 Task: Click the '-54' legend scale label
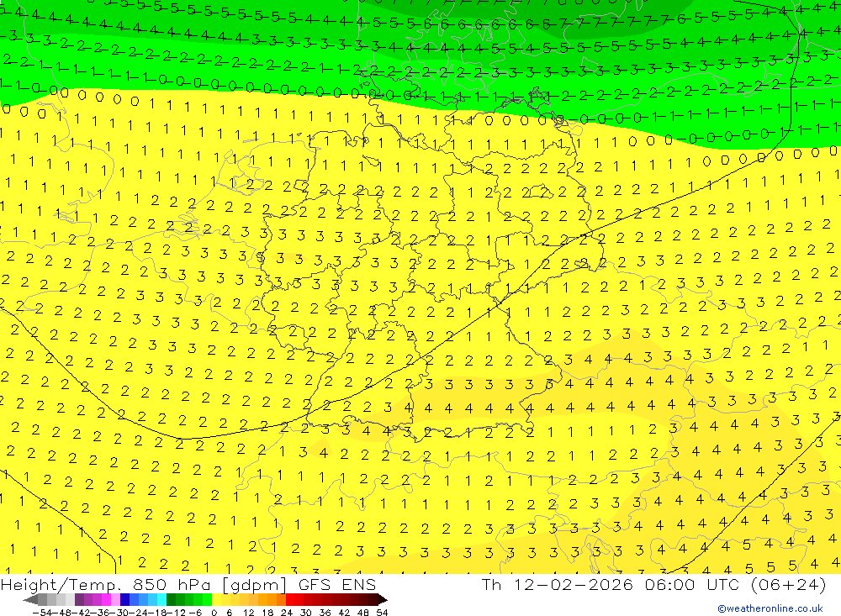tap(42, 613)
